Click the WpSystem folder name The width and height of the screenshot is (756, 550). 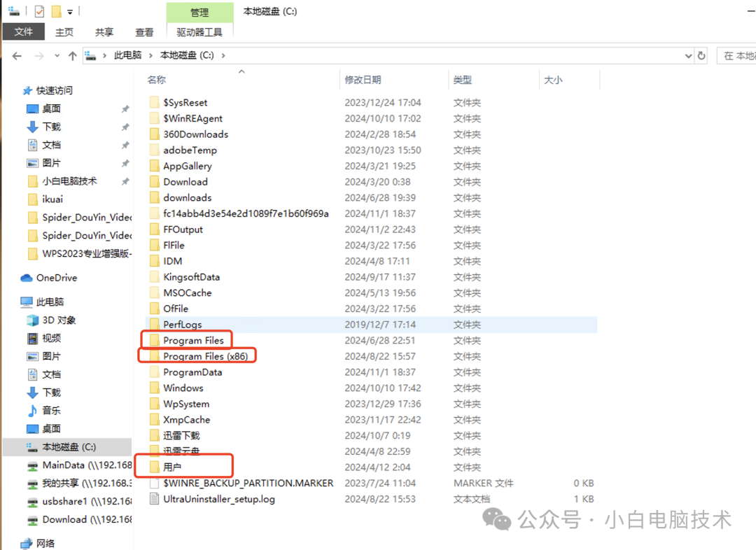[186, 404]
